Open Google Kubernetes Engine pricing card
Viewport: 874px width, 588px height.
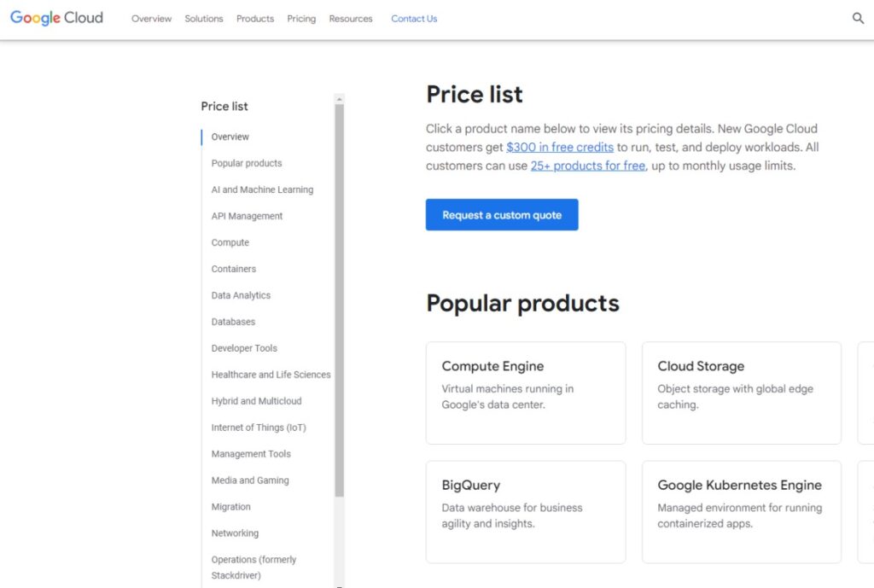(742, 512)
